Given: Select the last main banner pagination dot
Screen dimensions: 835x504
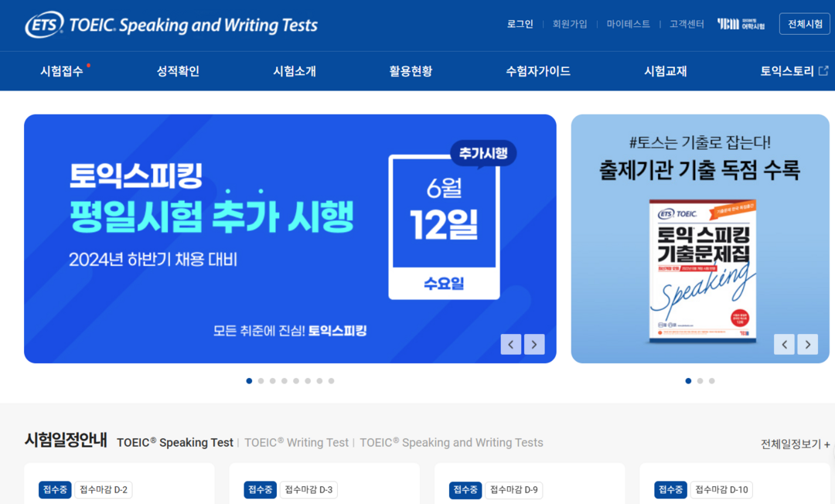Looking at the screenshot, I should 331,381.
